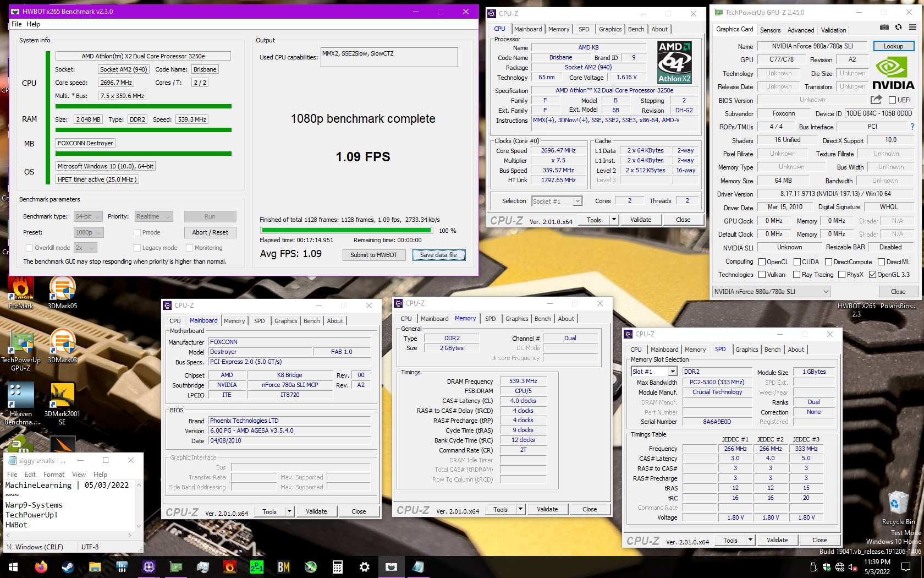Screen dimensions: 924x578
Task: Click the volume icon in system tray
Action: (853, 567)
